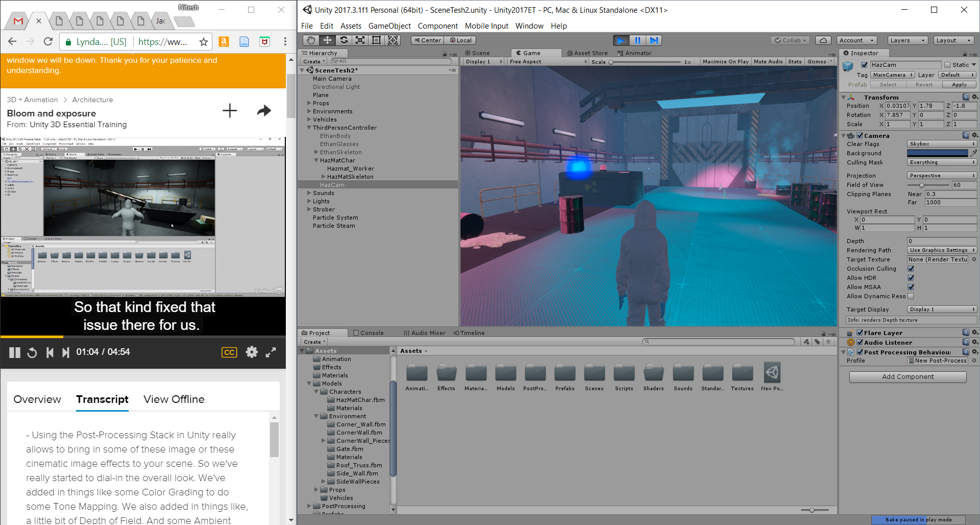The width and height of the screenshot is (980, 525).
Task: Click Search by Type icon in Project
Action: pos(806,342)
